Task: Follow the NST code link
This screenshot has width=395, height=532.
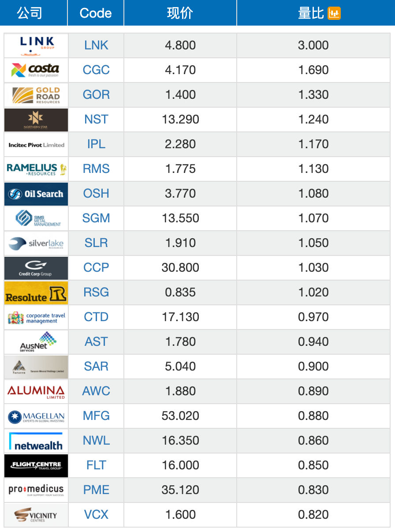Action: point(96,119)
